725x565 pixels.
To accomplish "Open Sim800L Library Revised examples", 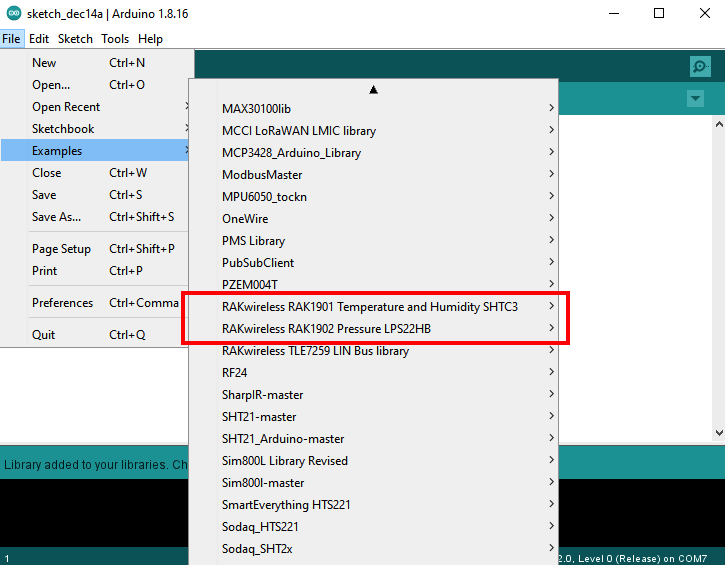I will (x=374, y=461).
